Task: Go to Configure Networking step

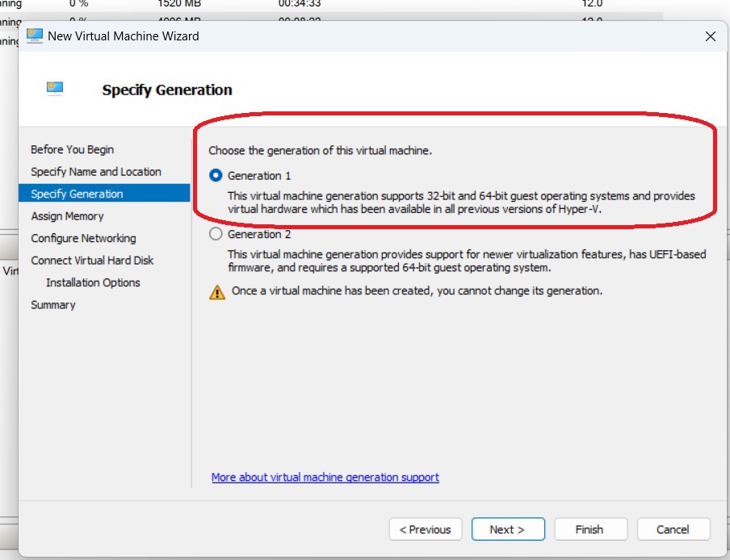Action: point(83,238)
